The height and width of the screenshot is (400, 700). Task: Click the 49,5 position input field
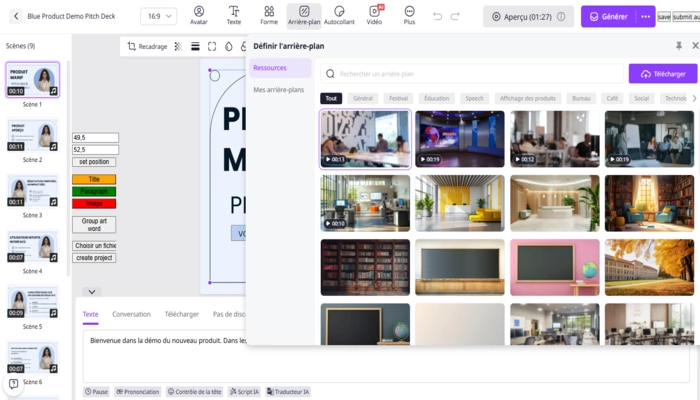[96, 138]
